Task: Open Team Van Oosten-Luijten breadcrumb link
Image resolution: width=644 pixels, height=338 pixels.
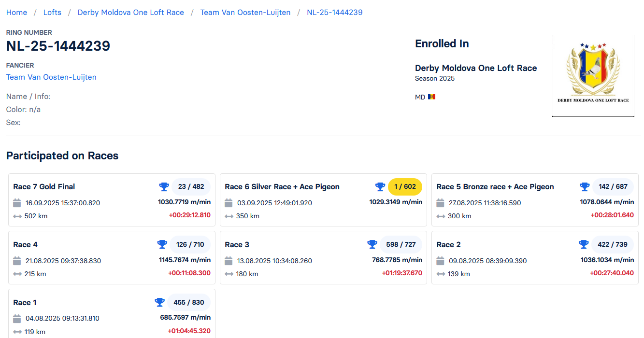Action: tap(245, 13)
